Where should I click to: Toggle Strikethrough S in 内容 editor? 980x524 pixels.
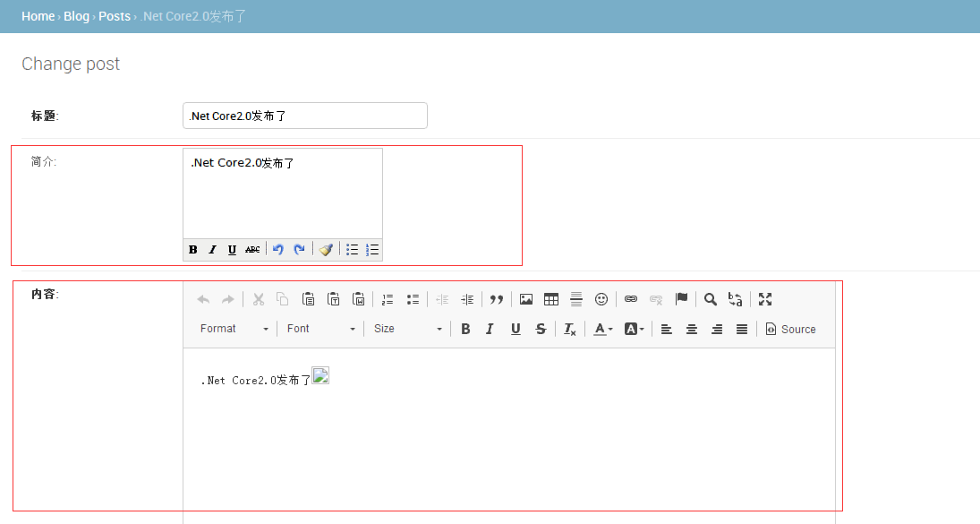click(x=541, y=329)
